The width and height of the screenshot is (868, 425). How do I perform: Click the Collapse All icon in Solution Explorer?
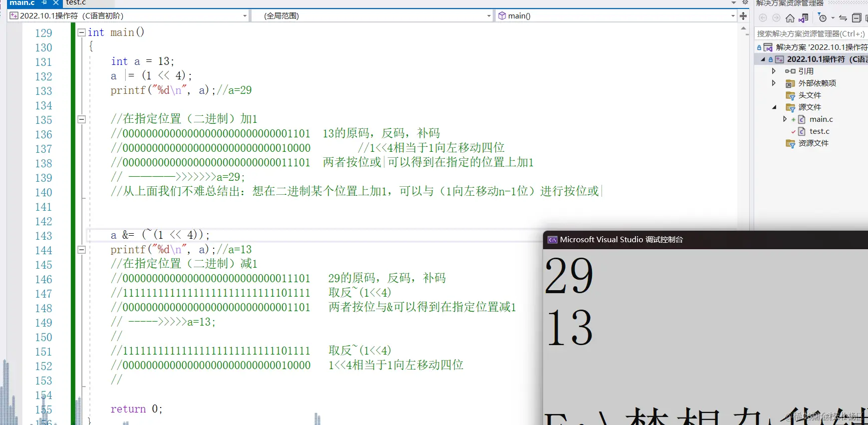857,18
